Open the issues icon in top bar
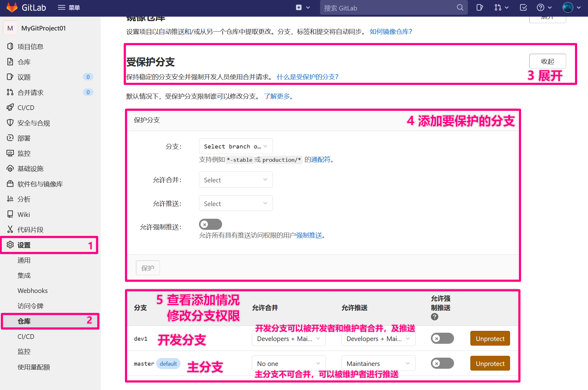 coord(480,7)
